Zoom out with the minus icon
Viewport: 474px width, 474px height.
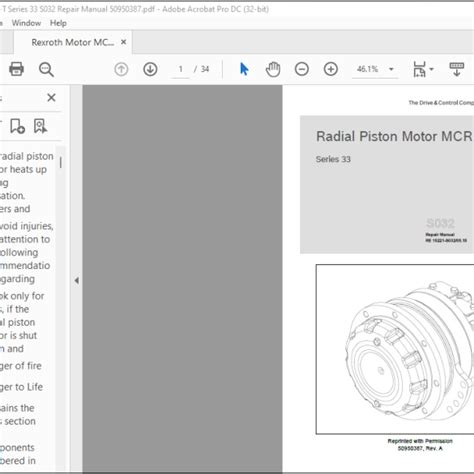302,69
